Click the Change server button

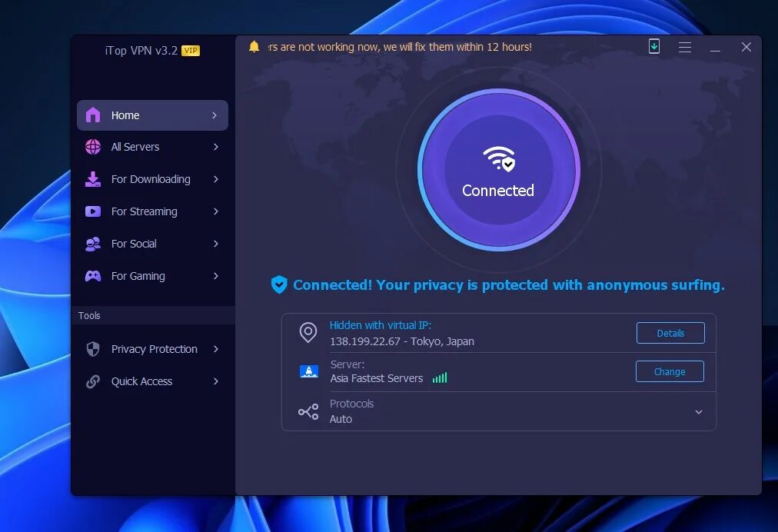pyautogui.click(x=670, y=371)
